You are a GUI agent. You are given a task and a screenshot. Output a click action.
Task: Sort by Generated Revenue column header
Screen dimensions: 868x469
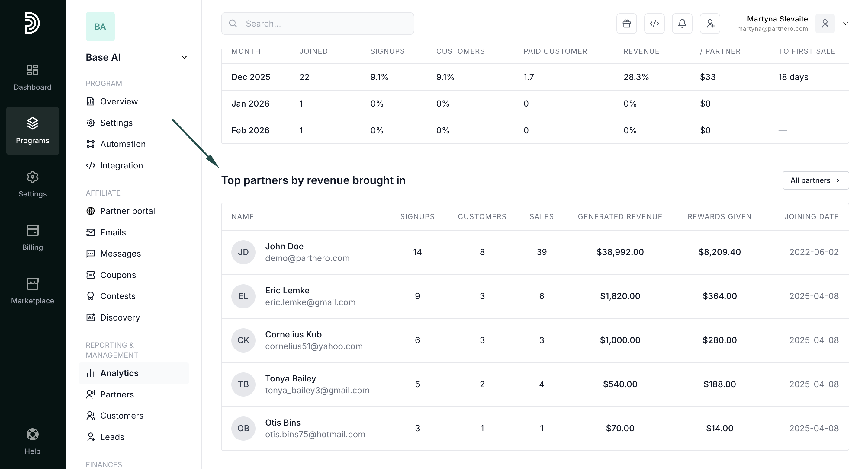pyautogui.click(x=620, y=216)
